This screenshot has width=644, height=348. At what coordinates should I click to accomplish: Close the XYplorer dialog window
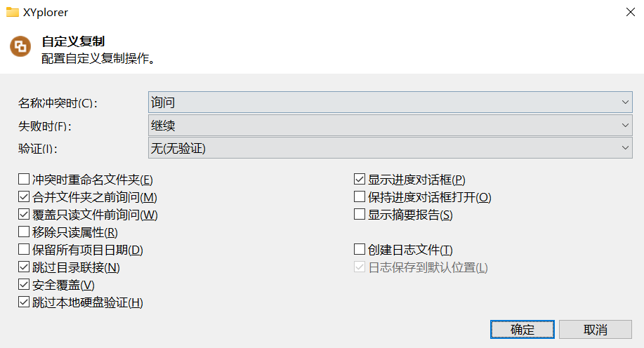click(627, 12)
